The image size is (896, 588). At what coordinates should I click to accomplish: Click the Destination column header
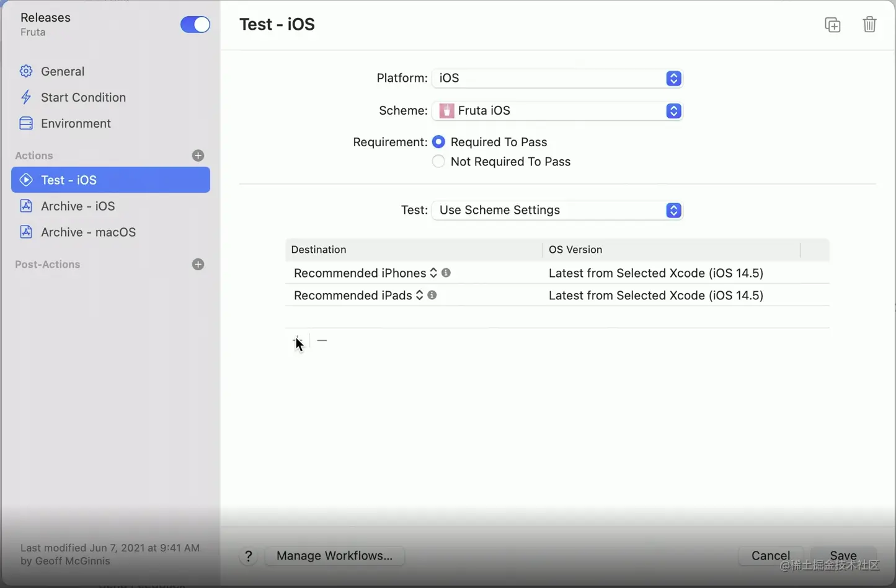pos(414,250)
